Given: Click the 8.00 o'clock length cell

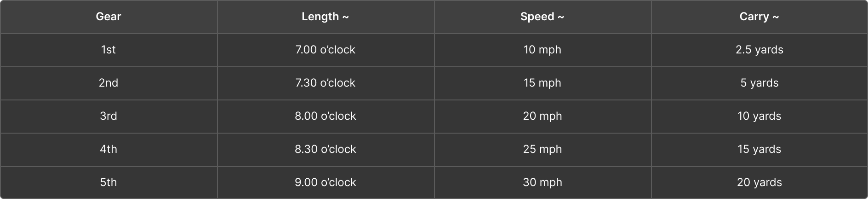Looking at the screenshot, I should click(325, 116).
